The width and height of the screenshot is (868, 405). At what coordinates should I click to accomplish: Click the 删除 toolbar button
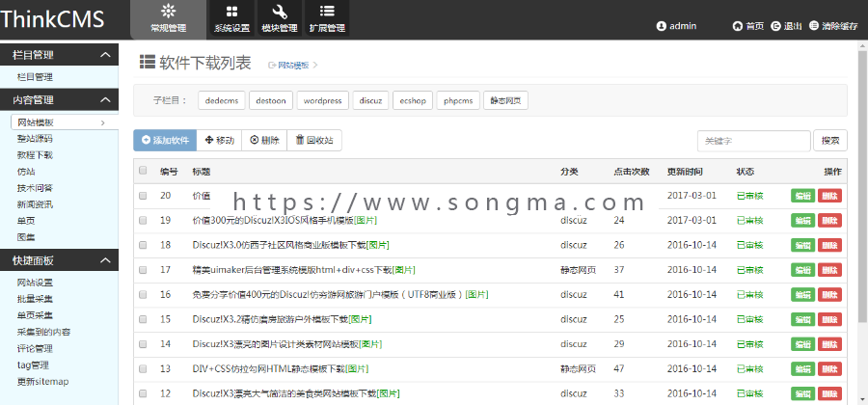coord(264,140)
